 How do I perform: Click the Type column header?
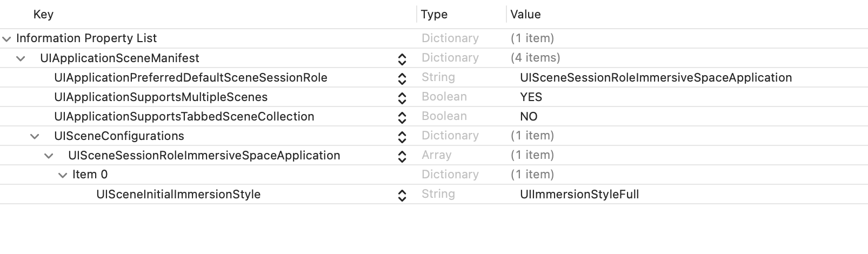[x=434, y=15]
